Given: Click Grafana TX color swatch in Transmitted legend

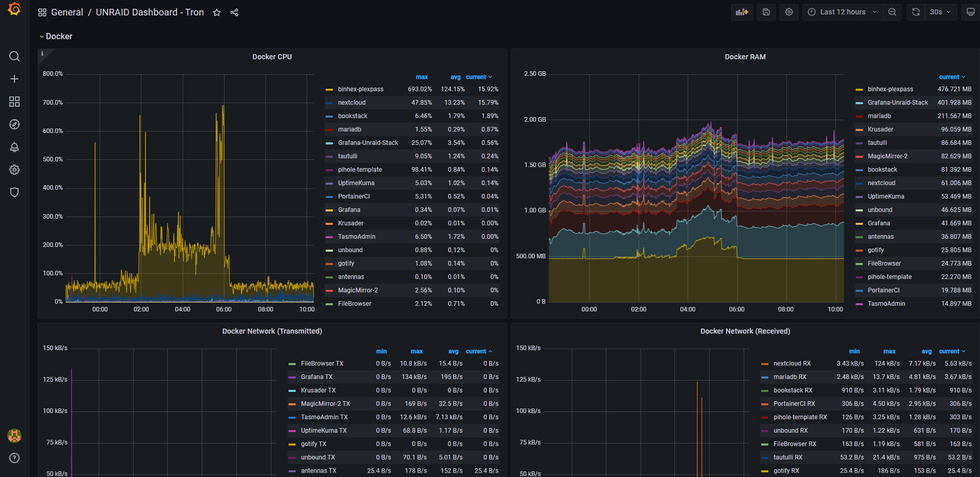Looking at the screenshot, I should pos(292,377).
